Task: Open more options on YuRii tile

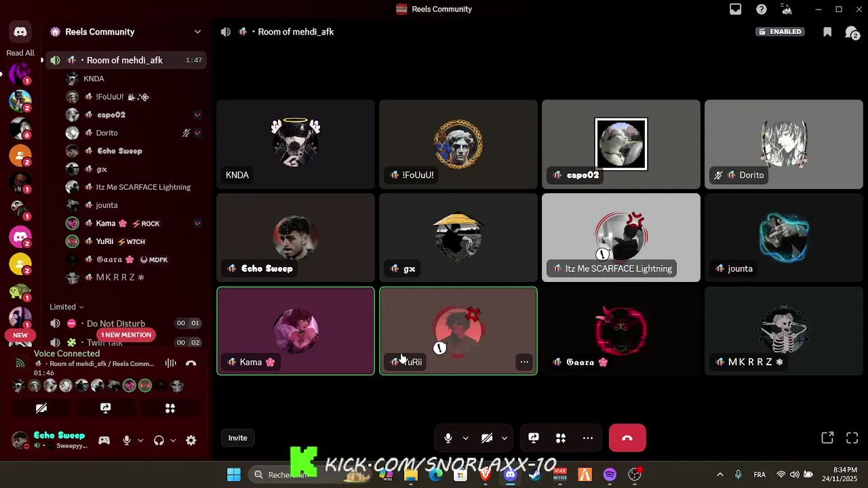Action: point(524,362)
